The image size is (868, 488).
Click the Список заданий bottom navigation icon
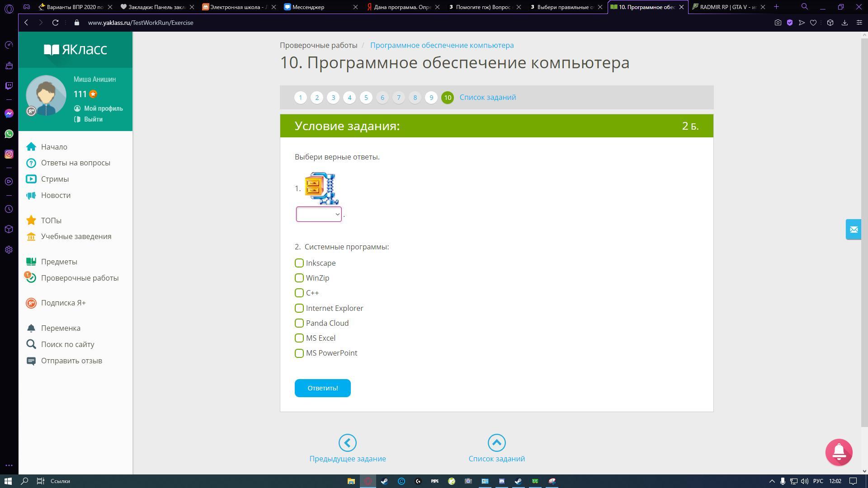(496, 442)
